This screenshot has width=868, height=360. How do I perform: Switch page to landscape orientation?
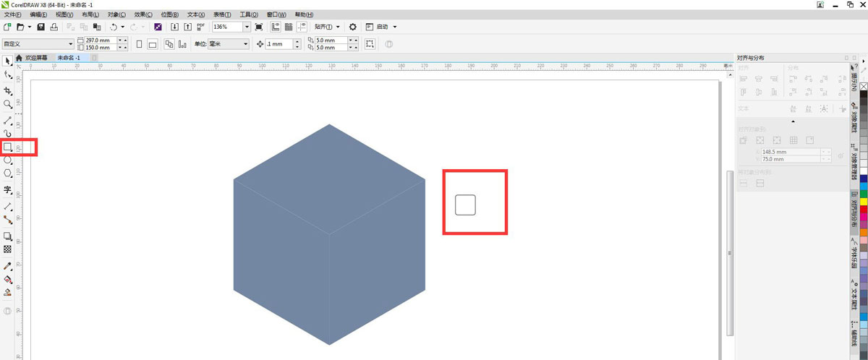click(x=152, y=44)
